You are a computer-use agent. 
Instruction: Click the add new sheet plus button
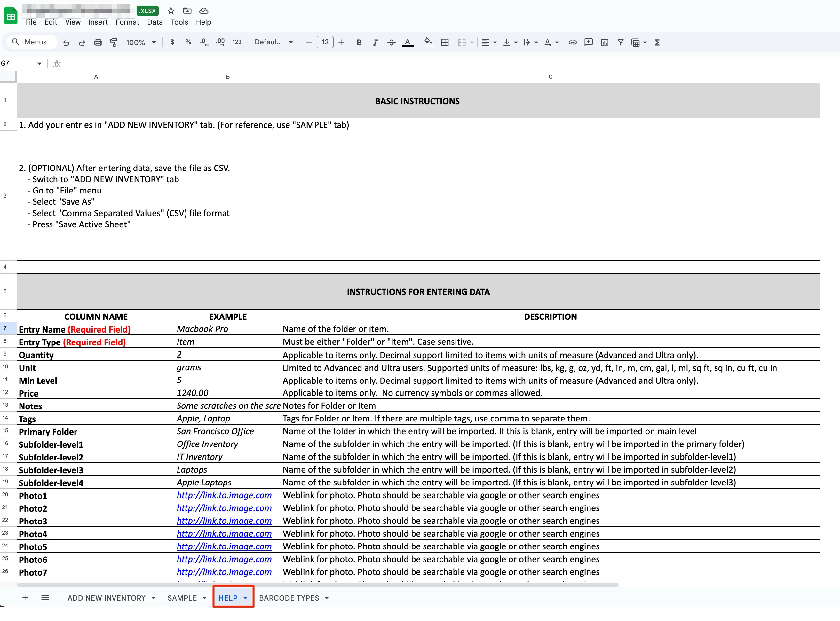[x=25, y=597]
